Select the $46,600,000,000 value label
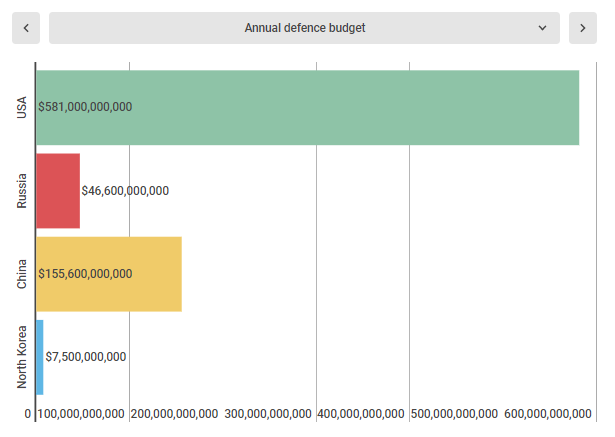The width and height of the screenshot is (615, 437). [125, 191]
